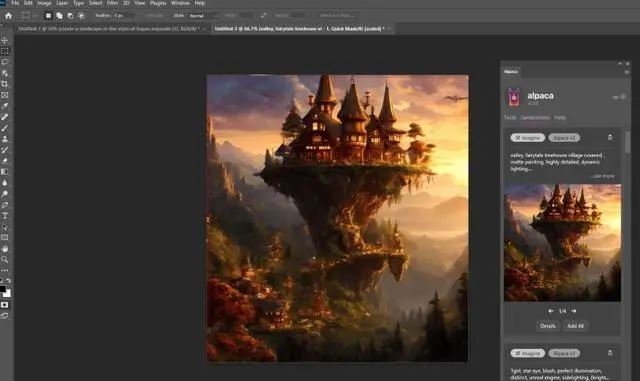
Task: Select the Brush tool
Action: pyautogui.click(x=4, y=128)
